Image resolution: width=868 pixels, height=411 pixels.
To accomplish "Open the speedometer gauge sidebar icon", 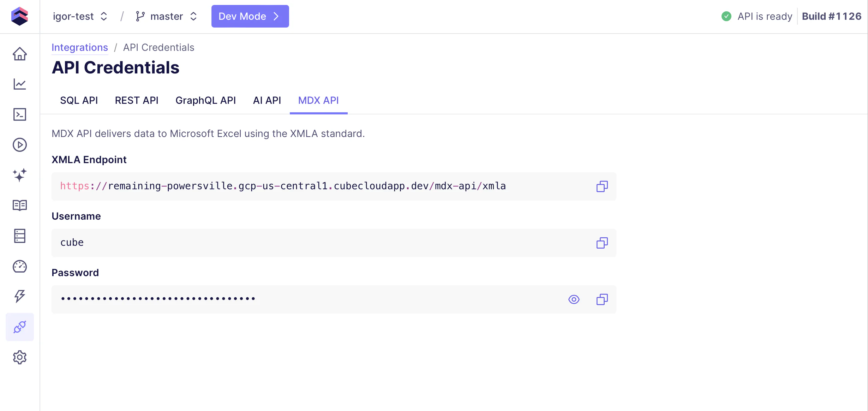I will pos(20,267).
